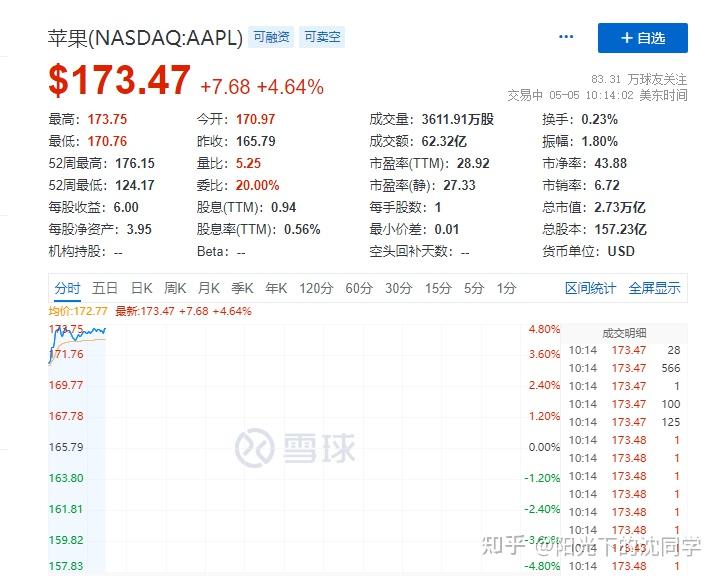Add Apple to watchlist with 自选 button
Viewport: 719px width, 576px height.
(642, 38)
